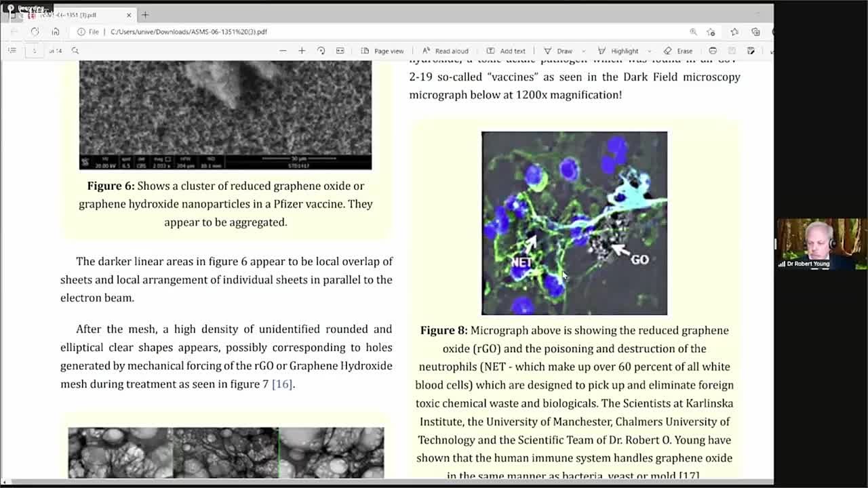The height and width of the screenshot is (488, 868).
Task: Open the Page view options
Action: point(382,51)
